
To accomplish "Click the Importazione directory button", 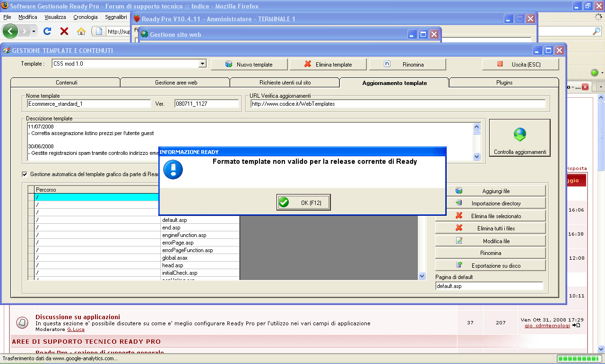I will pos(491,203).
